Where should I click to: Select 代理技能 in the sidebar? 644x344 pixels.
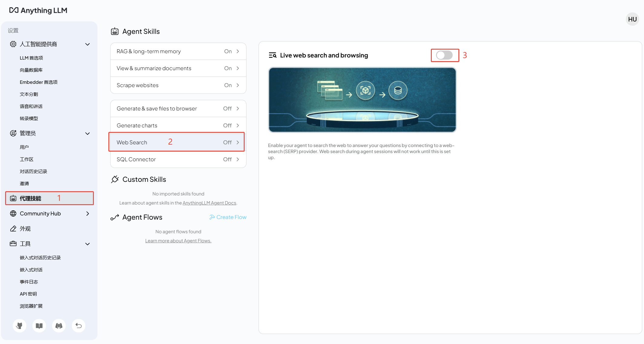(x=49, y=198)
